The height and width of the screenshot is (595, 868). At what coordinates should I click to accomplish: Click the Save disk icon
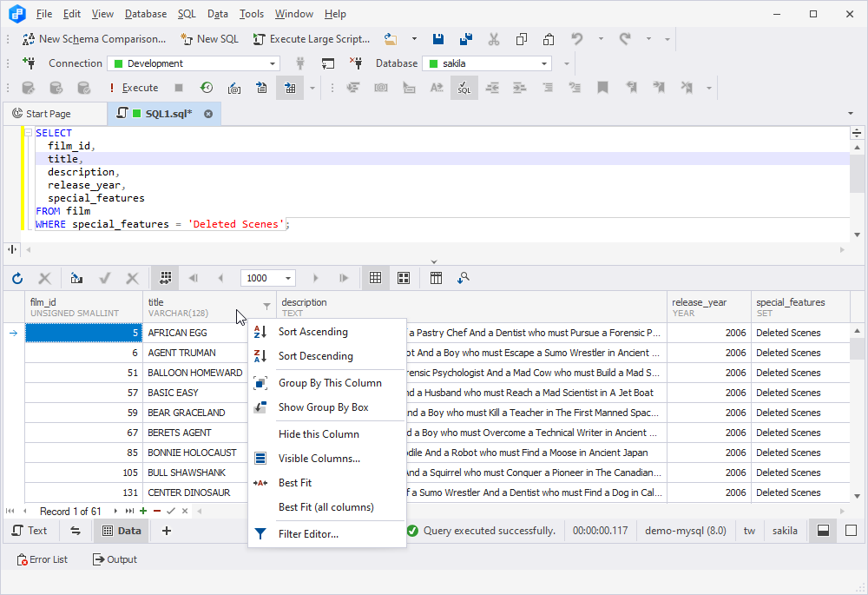(437, 39)
